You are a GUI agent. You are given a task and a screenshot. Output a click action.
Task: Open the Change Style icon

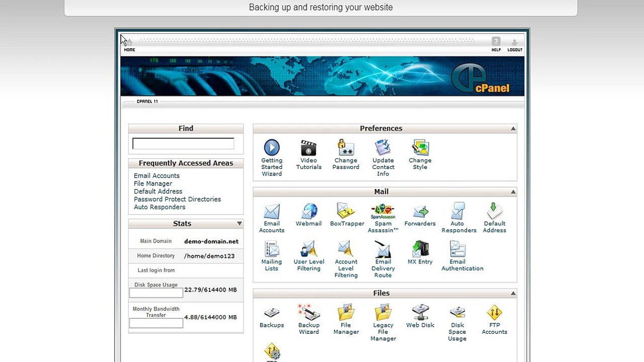coord(420,148)
